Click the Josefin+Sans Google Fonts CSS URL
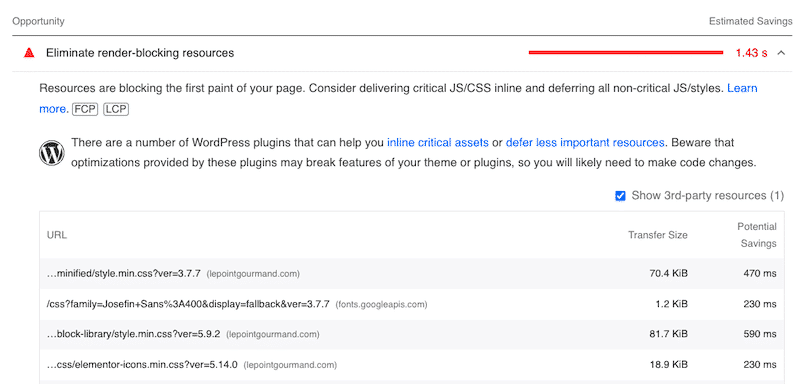The height and width of the screenshot is (384, 800). pyautogui.click(x=188, y=304)
